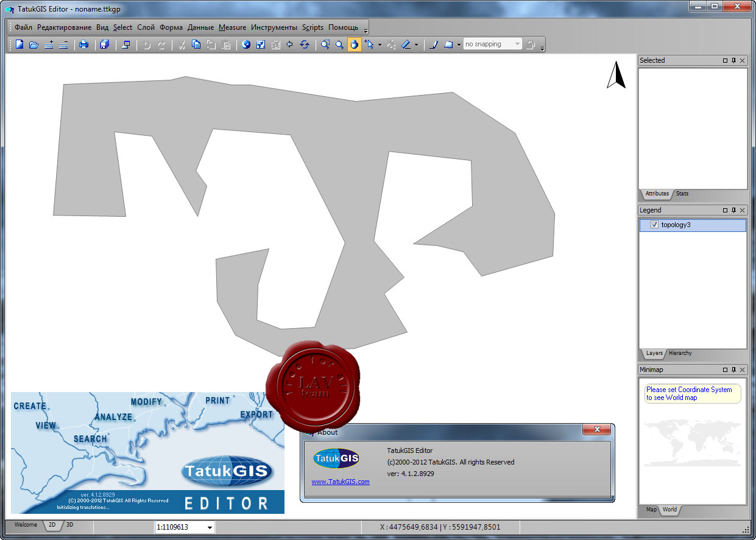Click the Save all disks icon

pyautogui.click(x=105, y=44)
